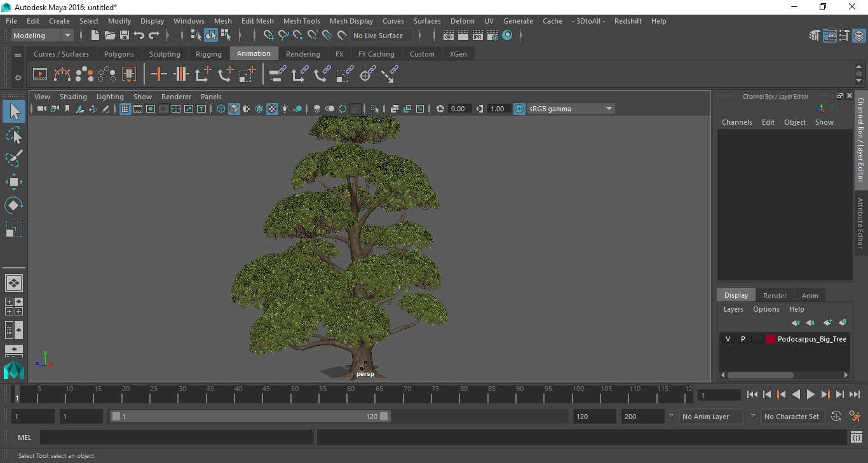Open the Modeling menu set dropdown
The height and width of the screenshot is (463, 868).
[x=43, y=36]
